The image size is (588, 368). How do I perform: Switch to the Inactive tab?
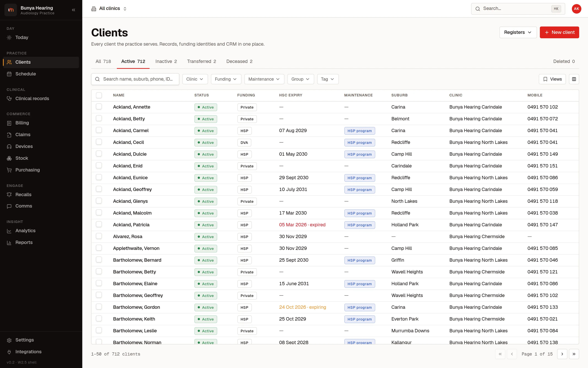coord(166,61)
